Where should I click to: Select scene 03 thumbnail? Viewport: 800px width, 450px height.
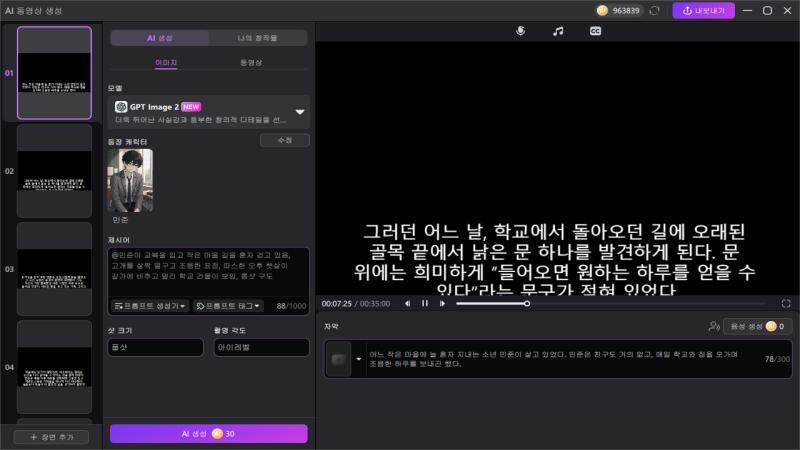click(55, 269)
